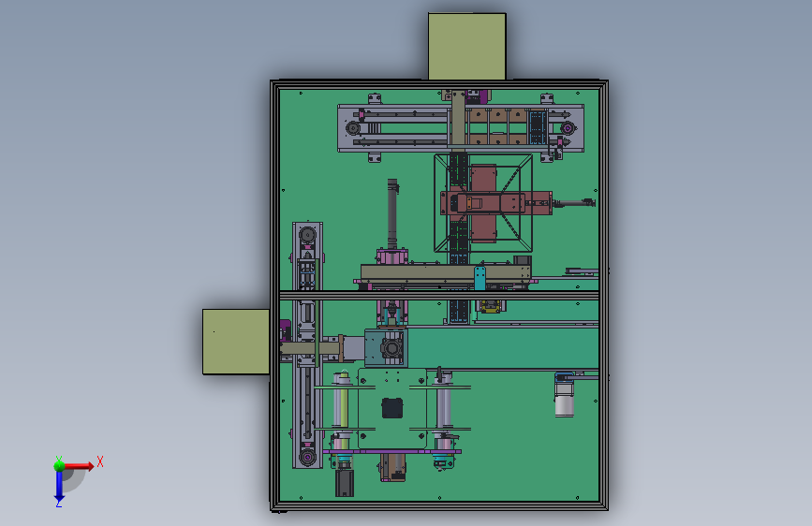Select the gray gearbox housing left of green belt
The image size is (812, 526).
pyautogui.click(x=385, y=348)
